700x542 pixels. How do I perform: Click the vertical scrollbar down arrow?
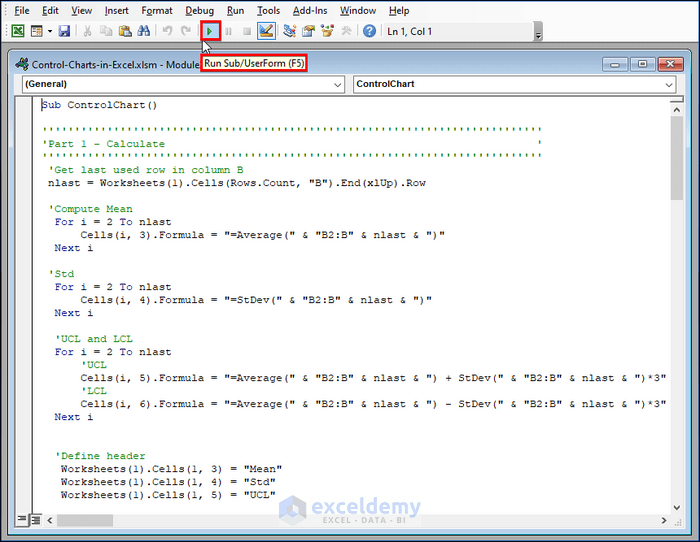point(677,507)
